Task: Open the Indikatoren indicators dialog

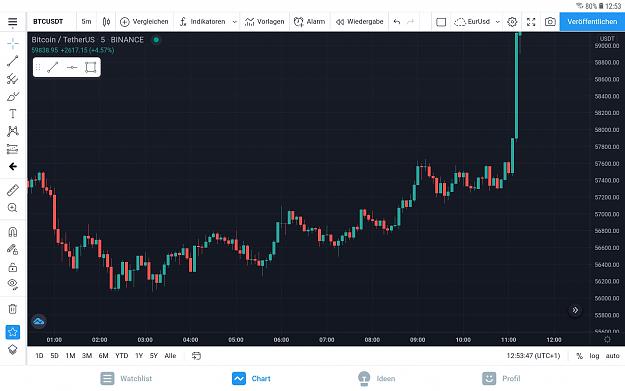Action: tap(202, 22)
